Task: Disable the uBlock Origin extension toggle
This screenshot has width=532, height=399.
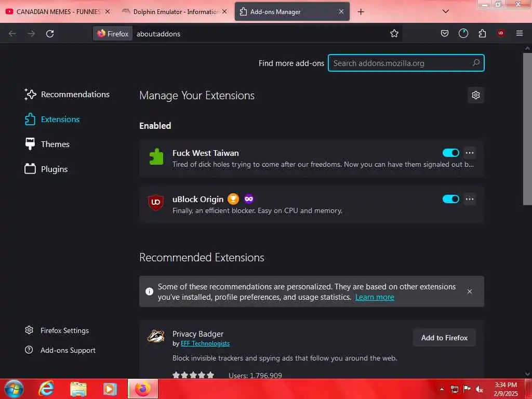Action: click(450, 199)
